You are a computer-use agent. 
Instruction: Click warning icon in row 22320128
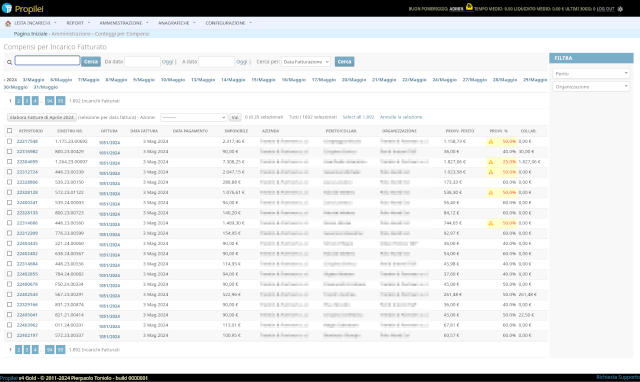(491, 193)
